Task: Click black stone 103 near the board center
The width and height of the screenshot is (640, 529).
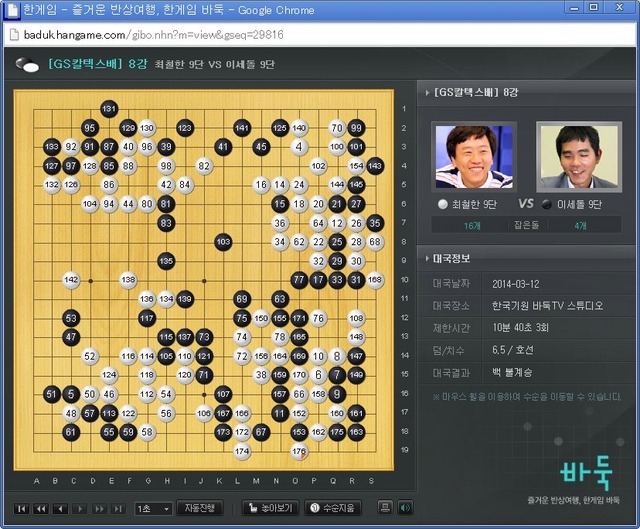Action: click(x=223, y=242)
